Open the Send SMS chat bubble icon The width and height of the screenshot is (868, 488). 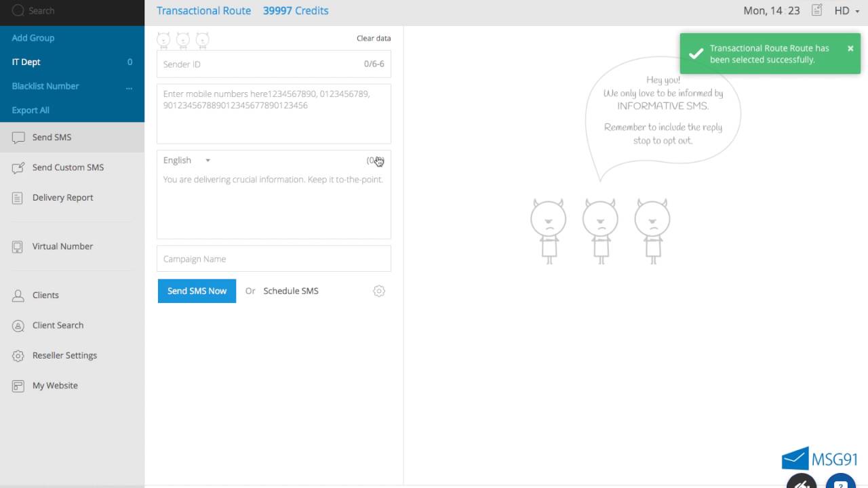(18, 138)
